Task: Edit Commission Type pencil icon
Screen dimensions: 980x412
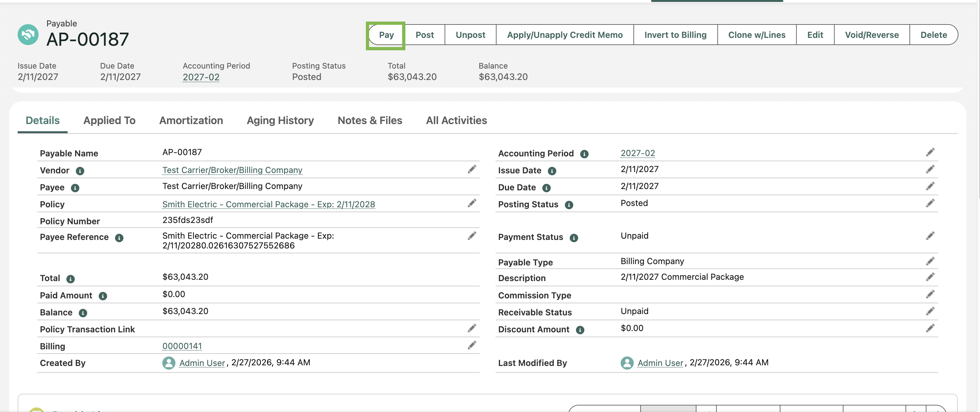Action: pos(930,294)
